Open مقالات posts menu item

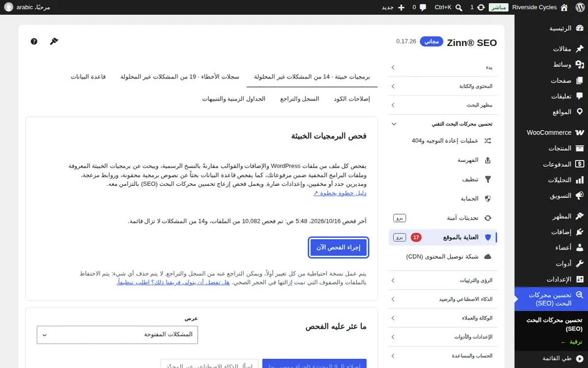(x=551, y=49)
